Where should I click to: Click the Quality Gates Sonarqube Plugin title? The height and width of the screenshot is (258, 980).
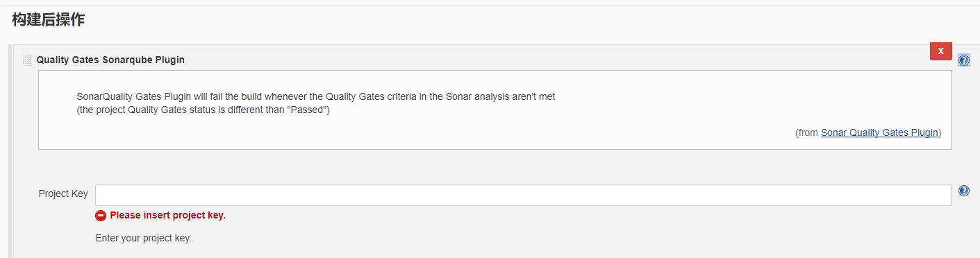[110, 60]
